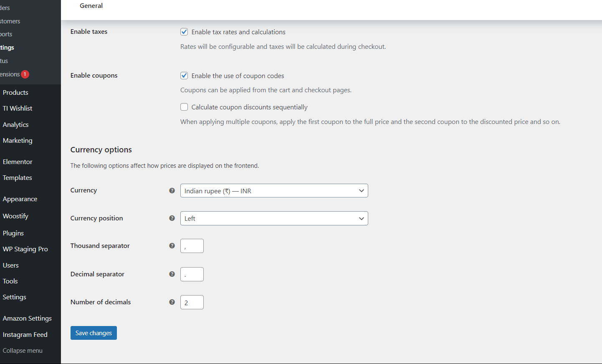Focus the Number of decimals field
This screenshot has height=364, width=602.
(192, 302)
